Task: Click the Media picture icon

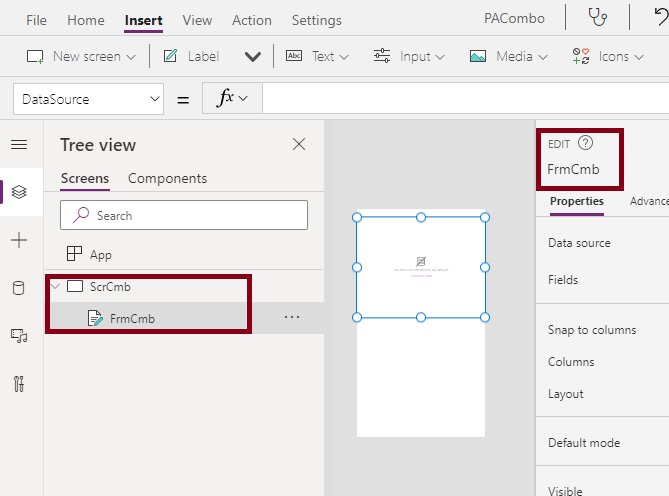Action: pyautogui.click(x=478, y=56)
